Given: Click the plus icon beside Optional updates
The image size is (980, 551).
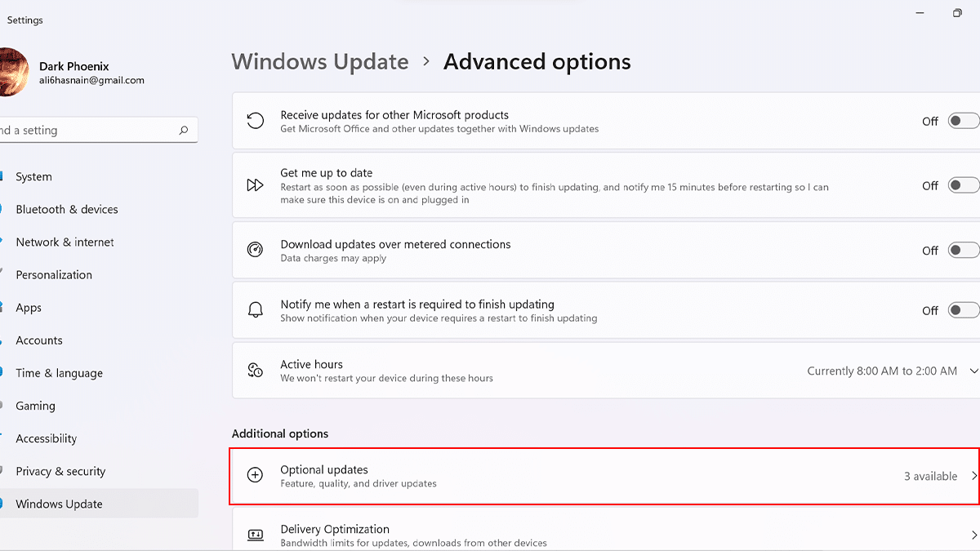Looking at the screenshot, I should (256, 475).
